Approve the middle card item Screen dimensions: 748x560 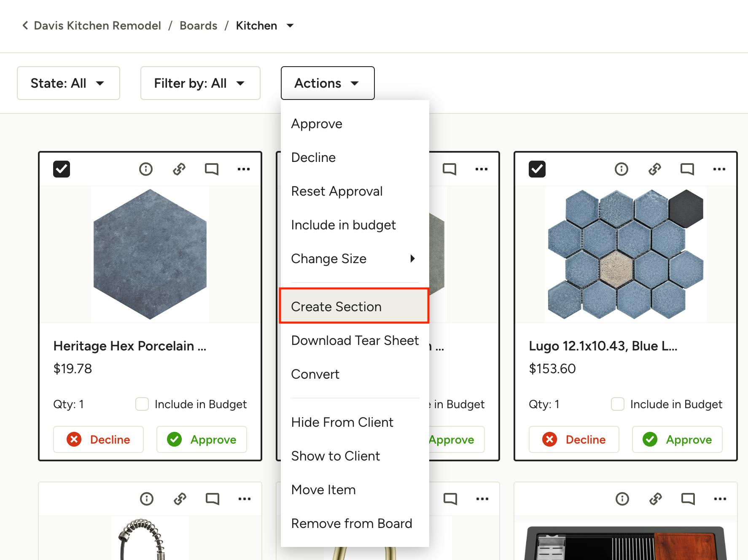pos(457,439)
